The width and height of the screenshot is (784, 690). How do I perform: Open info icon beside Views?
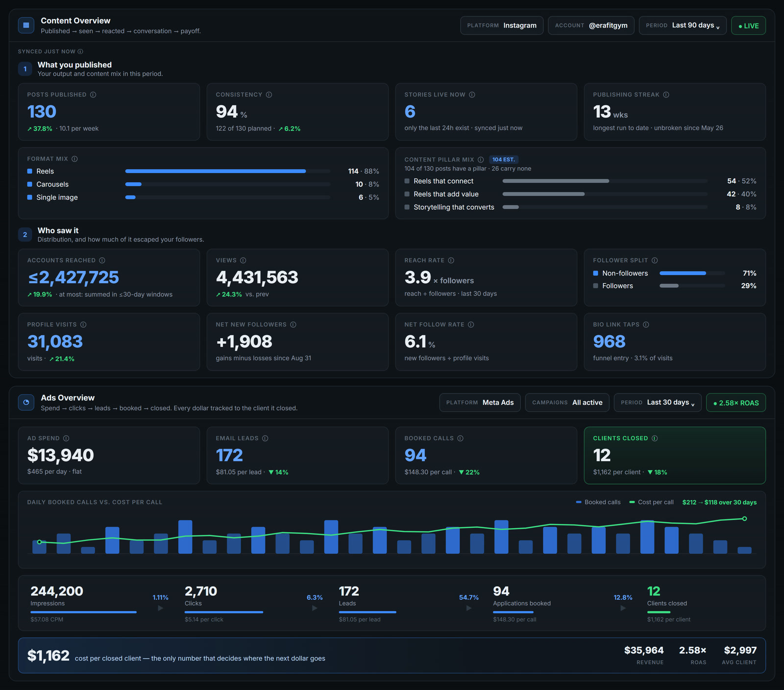coord(243,260)
